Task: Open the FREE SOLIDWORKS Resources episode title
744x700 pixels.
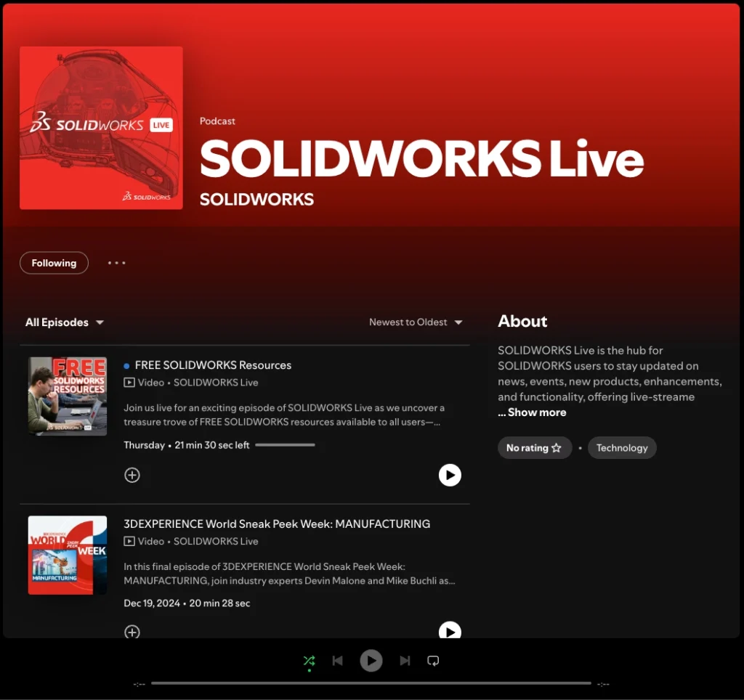Action: 213,365
